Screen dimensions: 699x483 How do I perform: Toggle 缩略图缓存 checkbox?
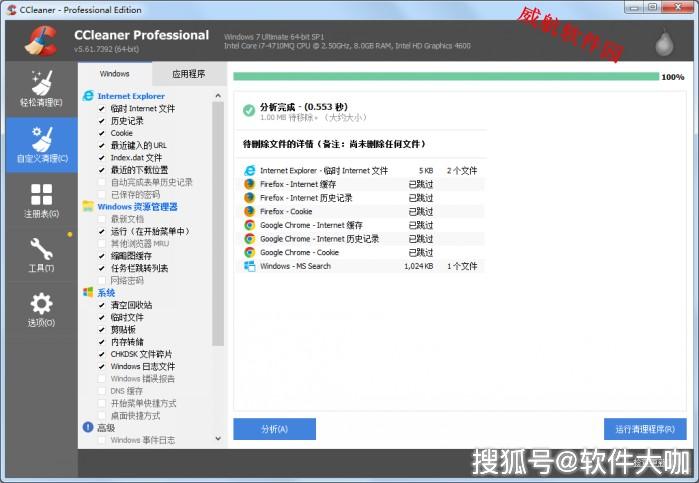[x=102, y=256]
